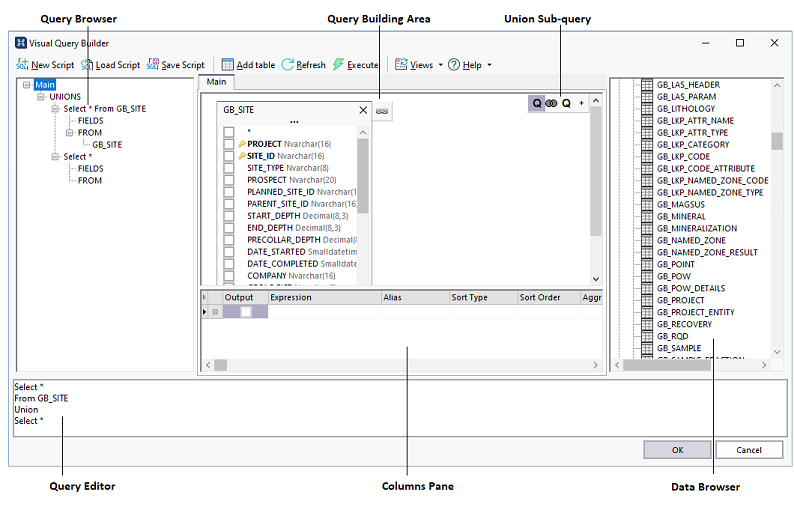Collapse the Main tree node
Screen dimensions: 794x506
click(x=27, y=85)
